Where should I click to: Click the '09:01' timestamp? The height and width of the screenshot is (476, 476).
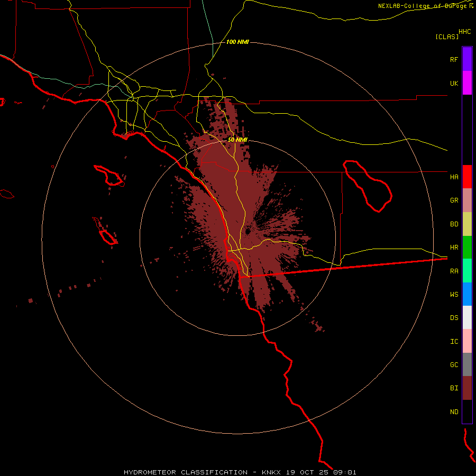coord(344,472)
